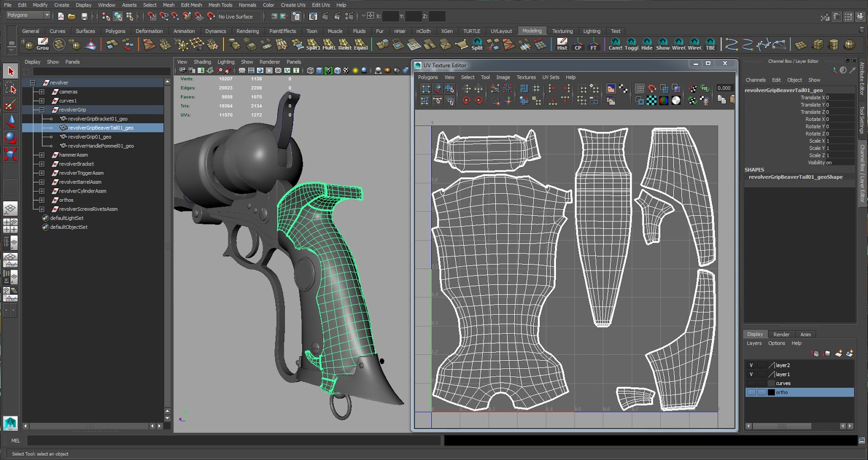This screenshot has width=868, height=460.
Task: Click the checkered tile display icon in UV editor
Action: [652, 100]
